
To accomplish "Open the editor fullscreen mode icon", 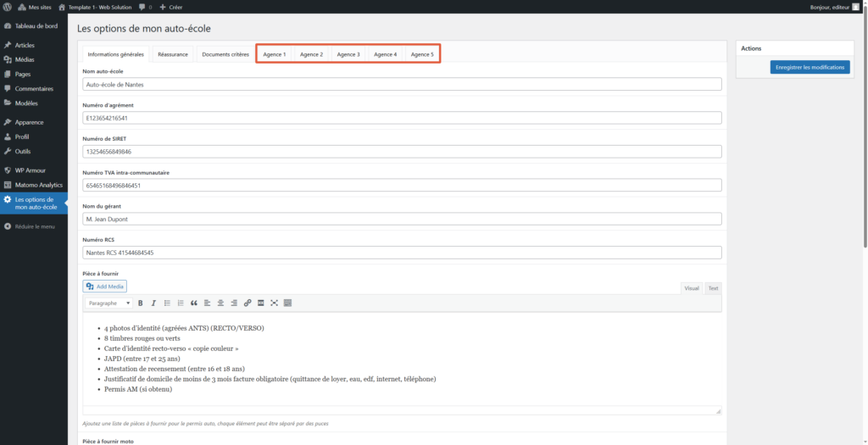I will coord(274,303).
